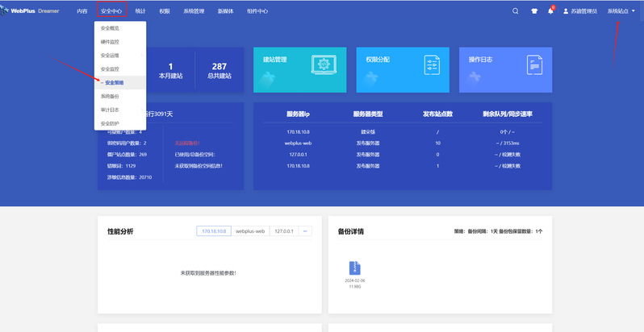644x332 pixels.
Task: Click the laptop gear icon on 建站管理 card
Action: [x=324, y=64]
